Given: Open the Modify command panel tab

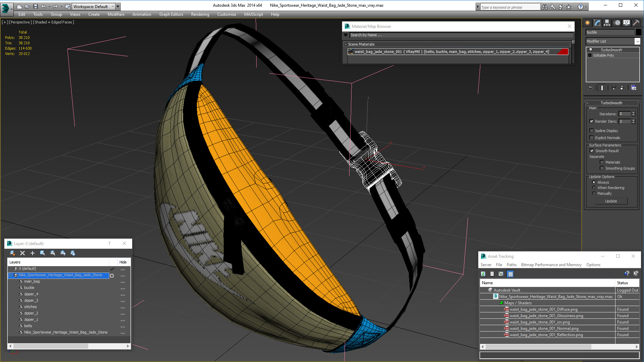Looking at the screenshot, I should click(x=597, y=23).
